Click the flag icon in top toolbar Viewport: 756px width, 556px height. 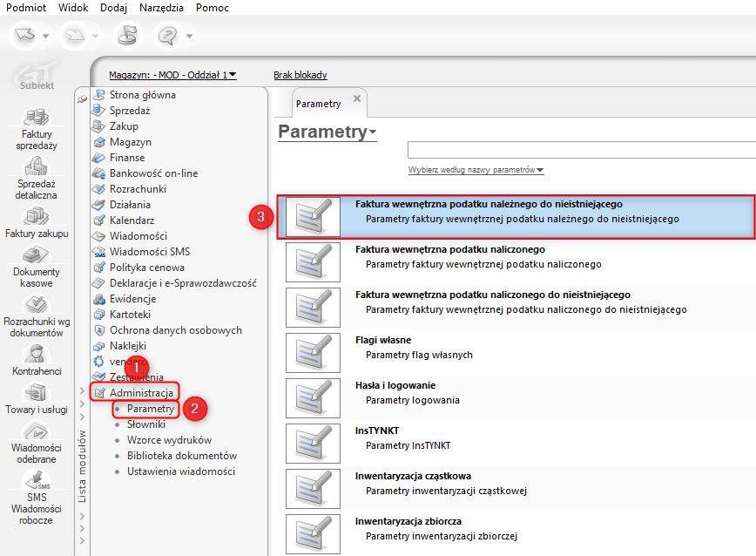(127, 36)
